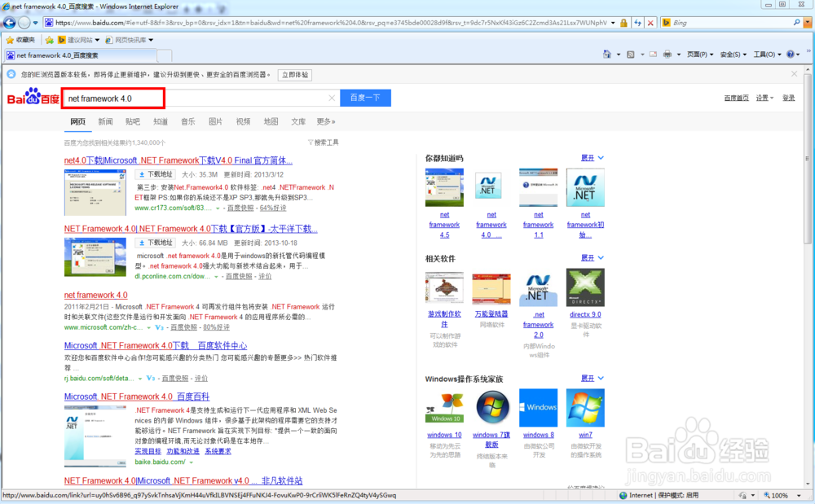Click the RSS feeds icon
The image size is (815, 504).
(631, 54)
